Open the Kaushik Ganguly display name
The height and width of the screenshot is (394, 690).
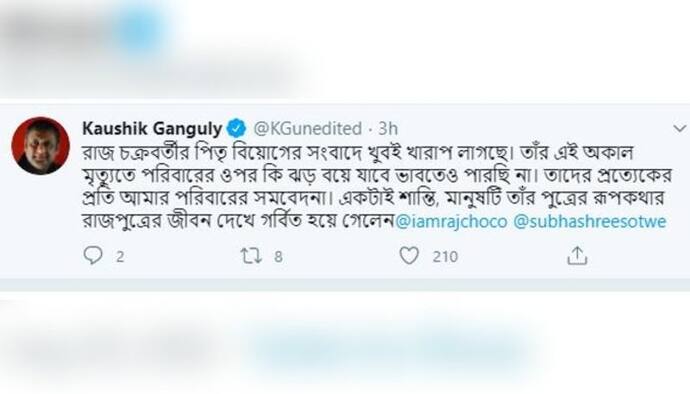[152, 129]
